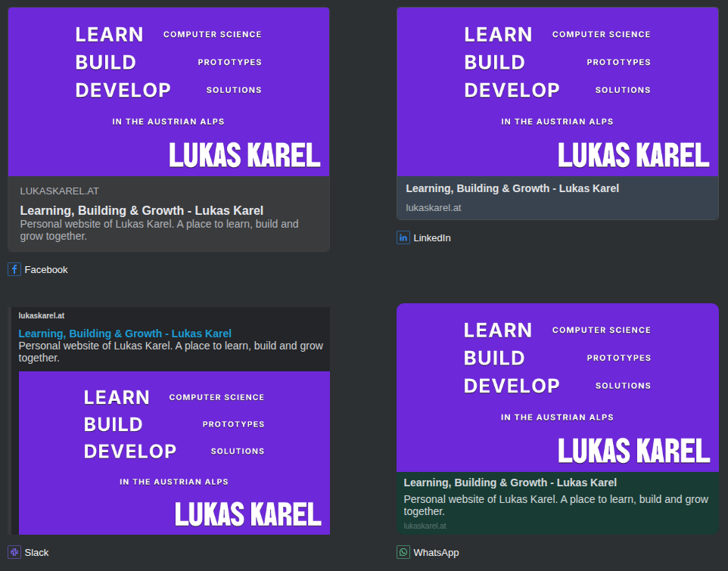Click the LinkedIn icon
Screen dimensions: 728x571
tap(403, 237)
